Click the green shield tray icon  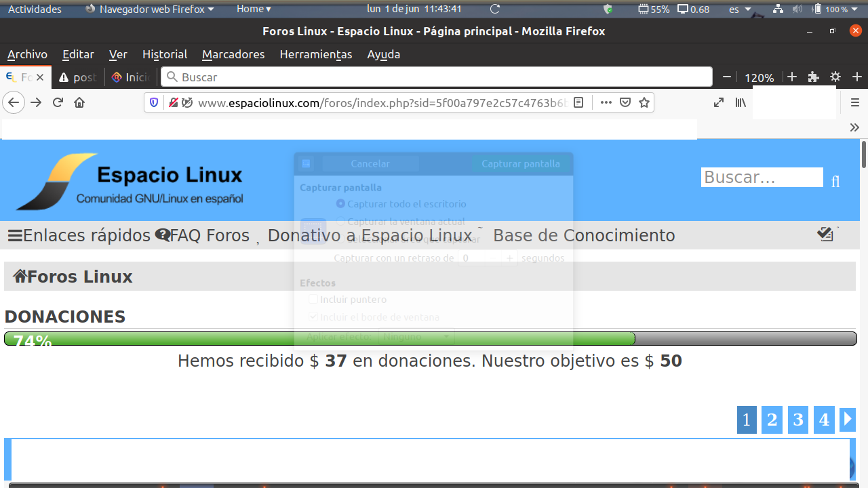tap(608, 9)
